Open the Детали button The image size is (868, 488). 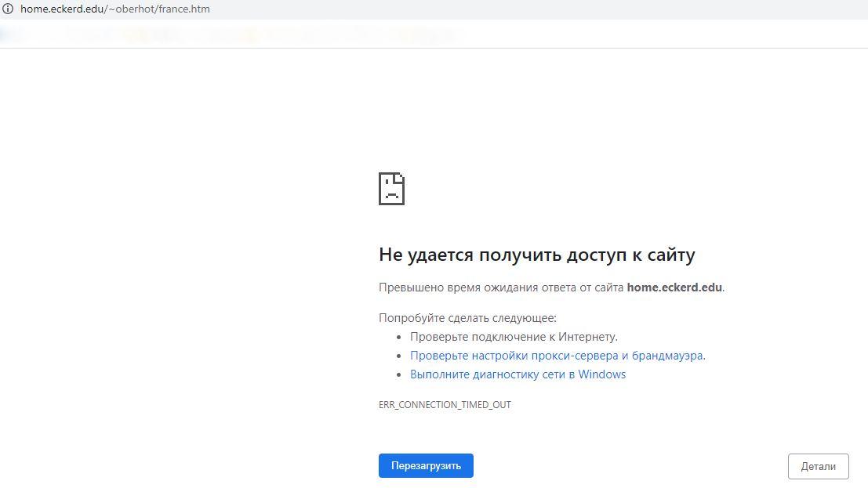click(x=818, y=466)
